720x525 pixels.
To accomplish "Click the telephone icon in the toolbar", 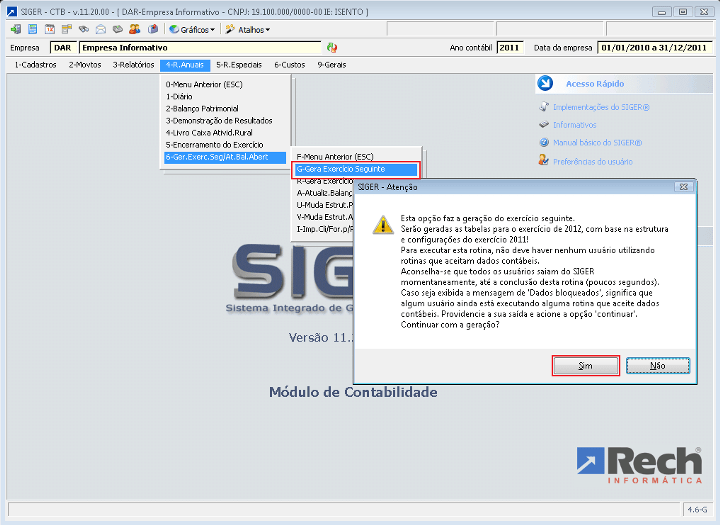I will (x=118, y=29).
